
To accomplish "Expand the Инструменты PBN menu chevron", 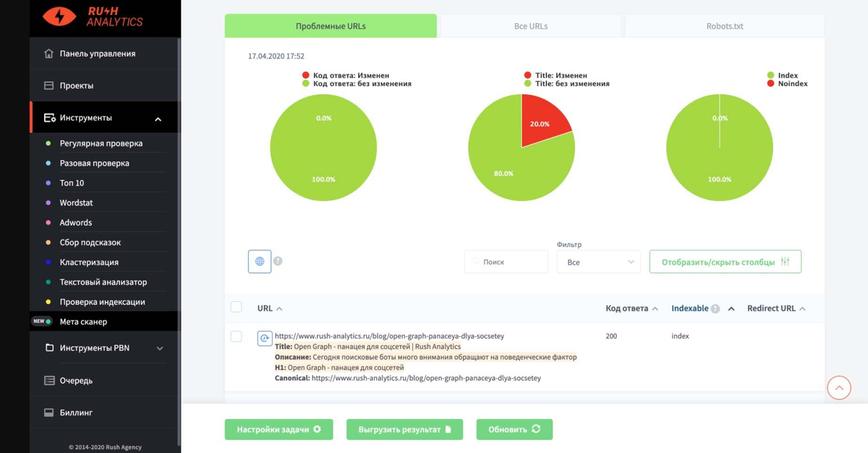I will [161, 348].
